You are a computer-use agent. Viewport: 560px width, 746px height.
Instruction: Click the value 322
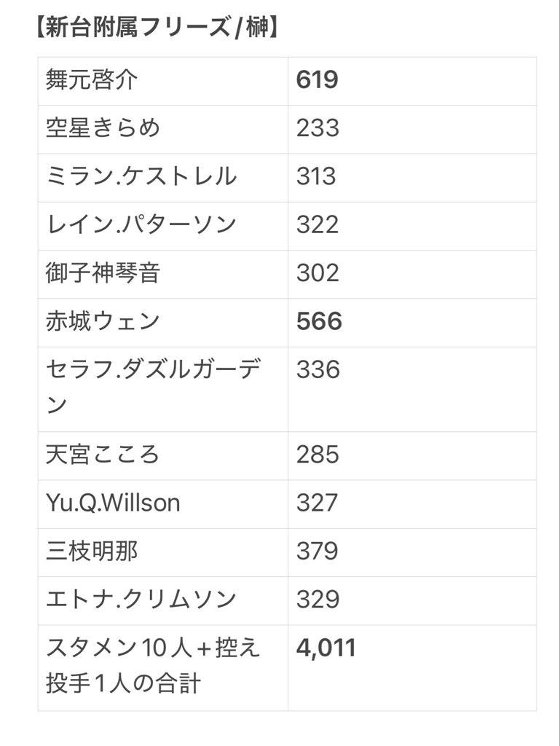tap(318, 224)
